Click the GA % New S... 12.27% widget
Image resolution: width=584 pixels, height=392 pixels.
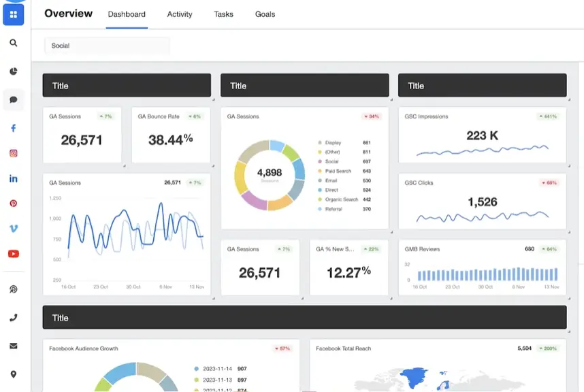click(349, 267)
